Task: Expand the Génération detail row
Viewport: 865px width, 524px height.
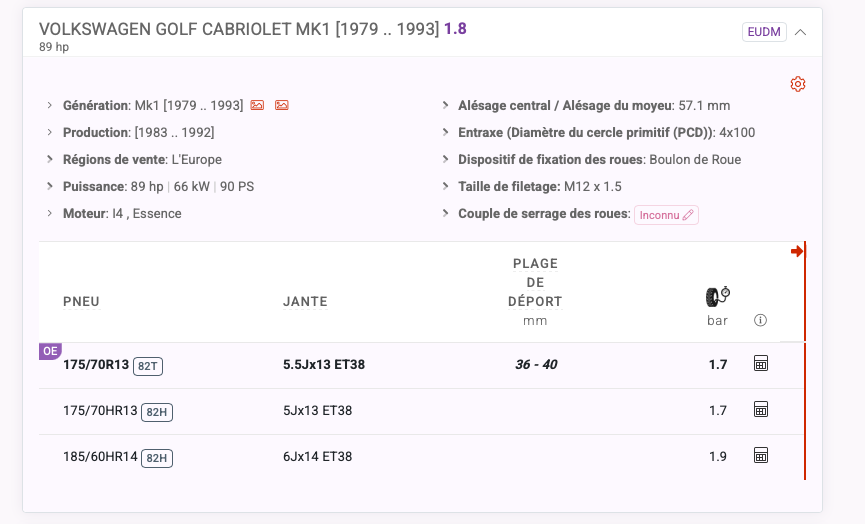Action: [x=50, y=105]
